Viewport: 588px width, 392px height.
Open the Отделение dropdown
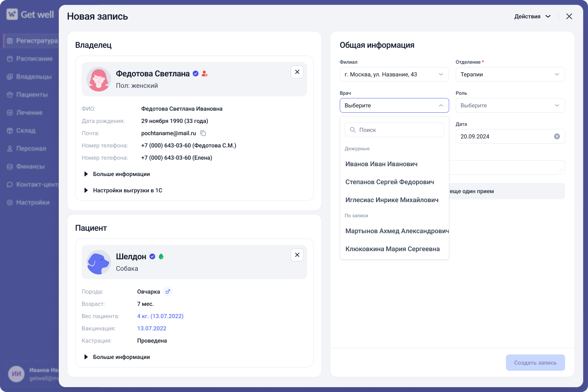[x=510, y=74]
